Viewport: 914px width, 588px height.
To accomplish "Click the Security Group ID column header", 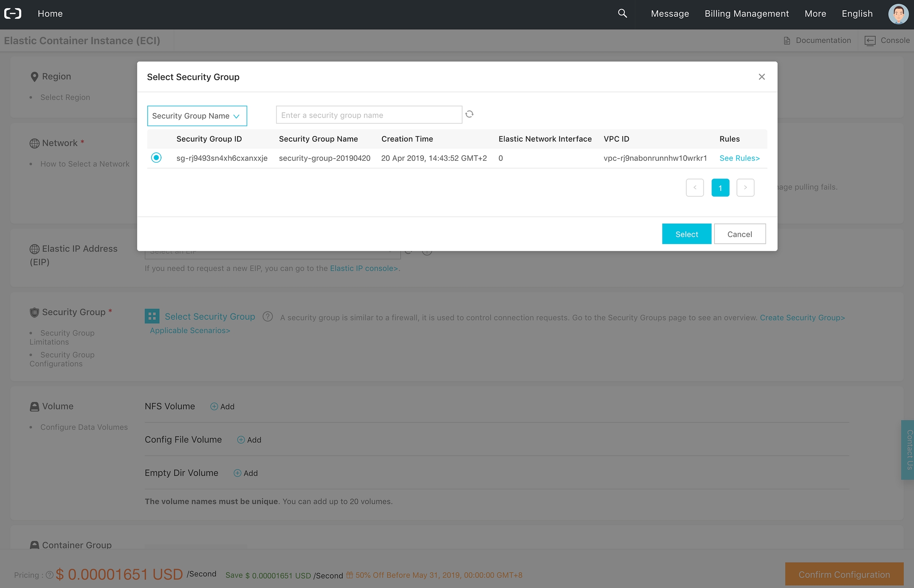I will (x=209, y=139).
